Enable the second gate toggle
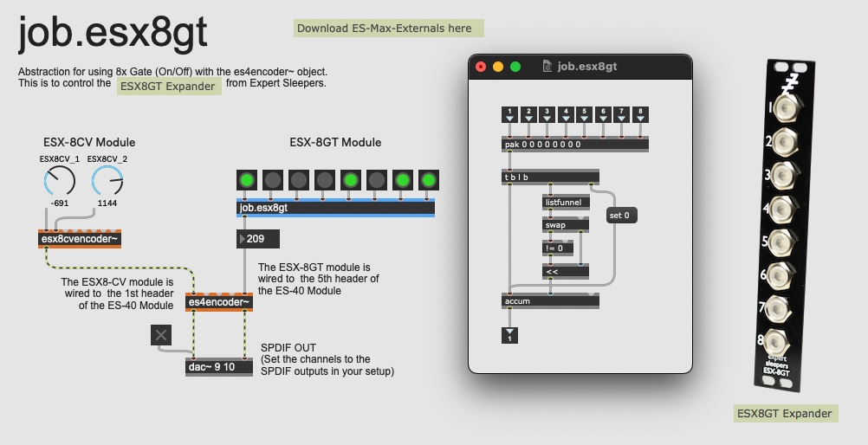 (x=274, y=180)
